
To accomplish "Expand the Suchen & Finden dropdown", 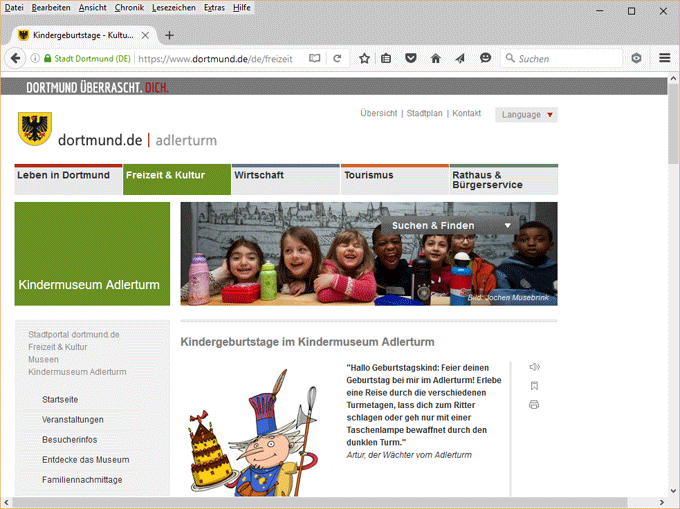I will point(450,225).
